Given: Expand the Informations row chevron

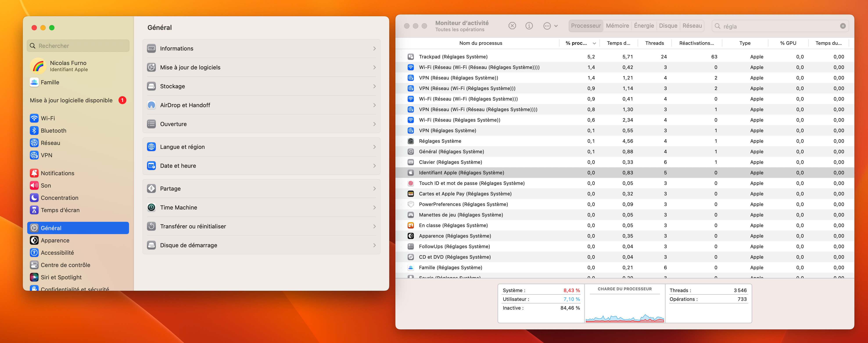Looking at the screenshot, I should pos(374,49).
